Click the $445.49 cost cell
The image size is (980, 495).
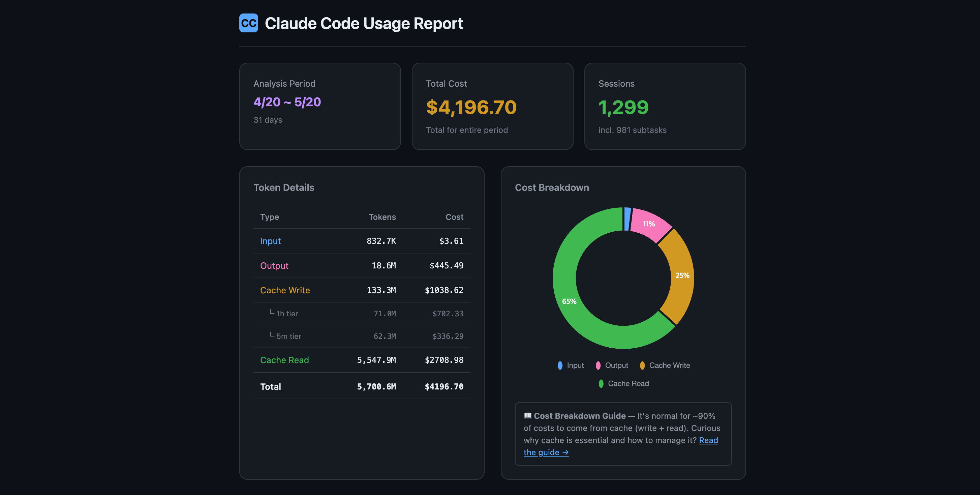pos(446,266)
